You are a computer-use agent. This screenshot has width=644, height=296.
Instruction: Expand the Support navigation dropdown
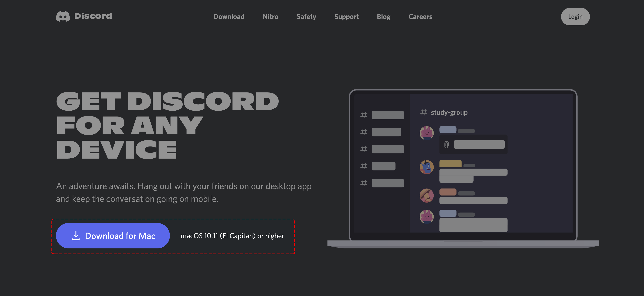point(347,16)
